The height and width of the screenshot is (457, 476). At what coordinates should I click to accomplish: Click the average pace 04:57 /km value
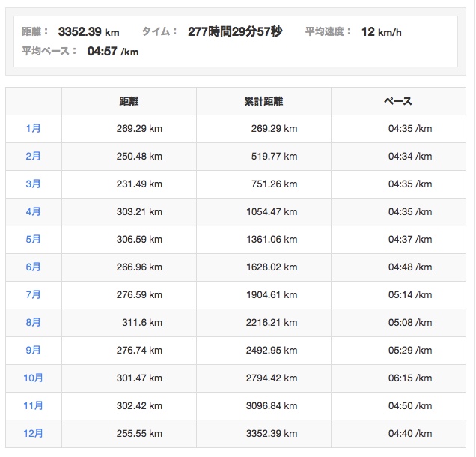pyautogui.click(x=113, y=52)
